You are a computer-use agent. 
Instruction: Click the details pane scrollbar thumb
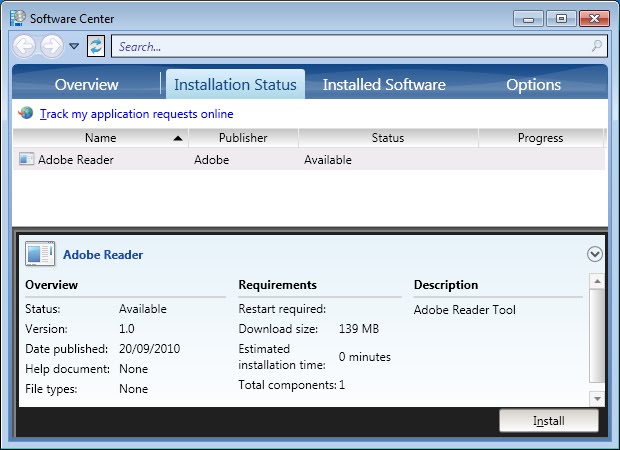[597, 336]
